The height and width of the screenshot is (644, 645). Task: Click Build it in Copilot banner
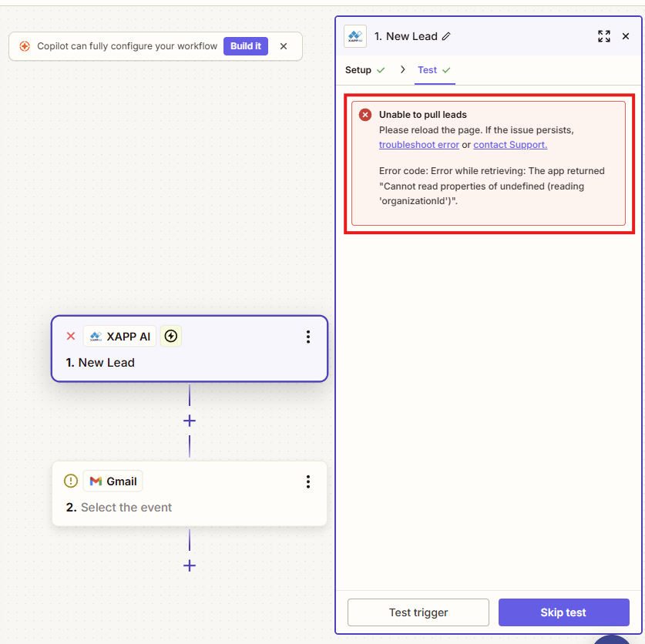pyautogui.click(x=246, y=46)
